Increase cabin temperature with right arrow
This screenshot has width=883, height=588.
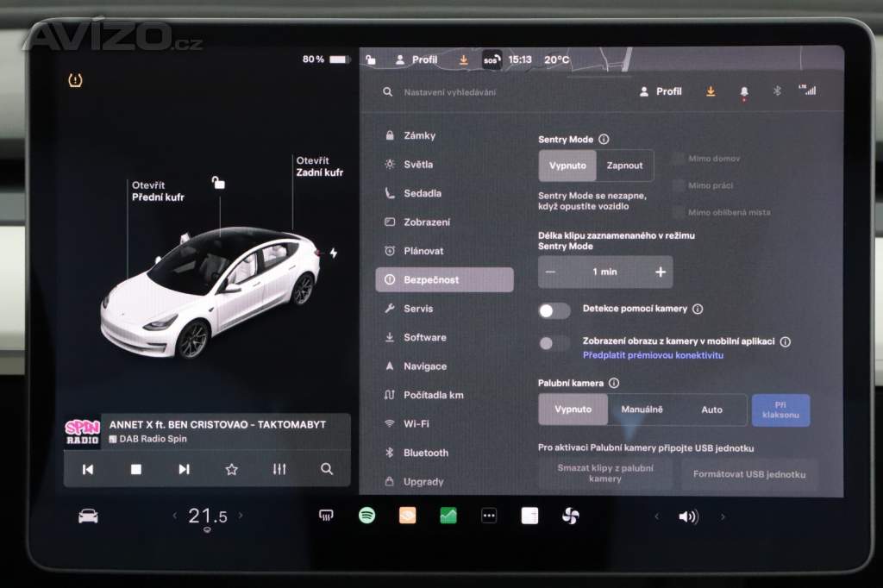pos(241,516)
